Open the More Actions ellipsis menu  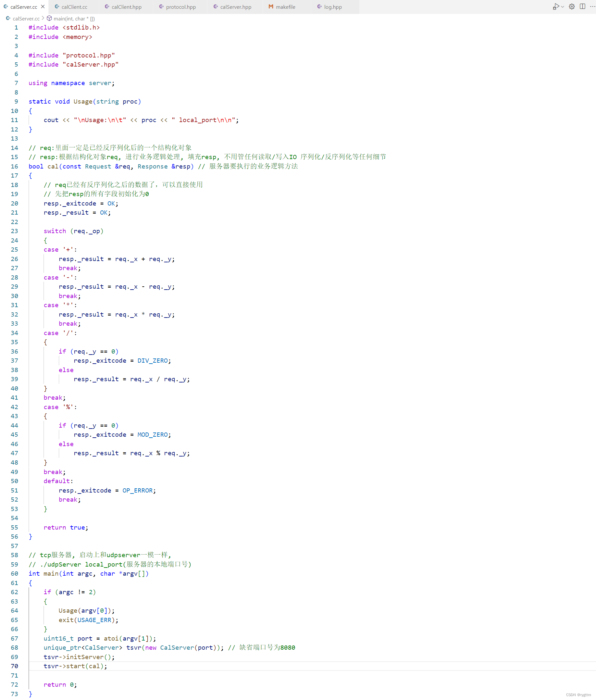(x=592, y=6)
